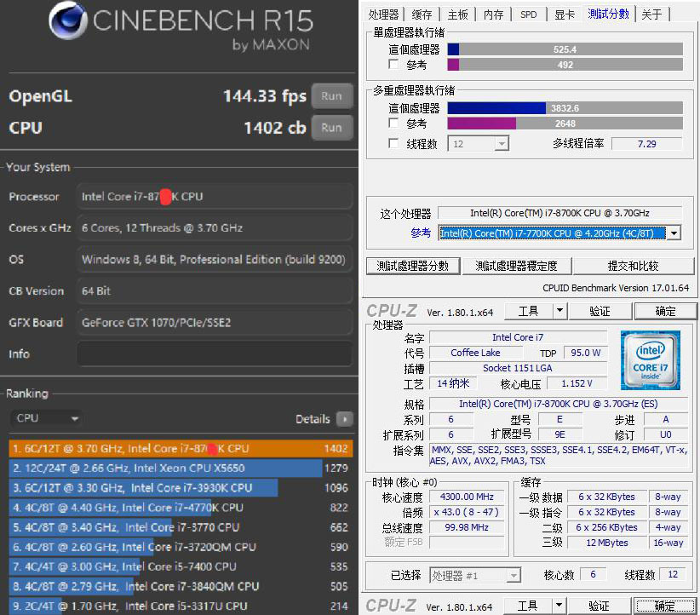Click the Socket 1151 LGA value
Image resolution: width=700 pixels, height=615 pixels.
(518, 368)
